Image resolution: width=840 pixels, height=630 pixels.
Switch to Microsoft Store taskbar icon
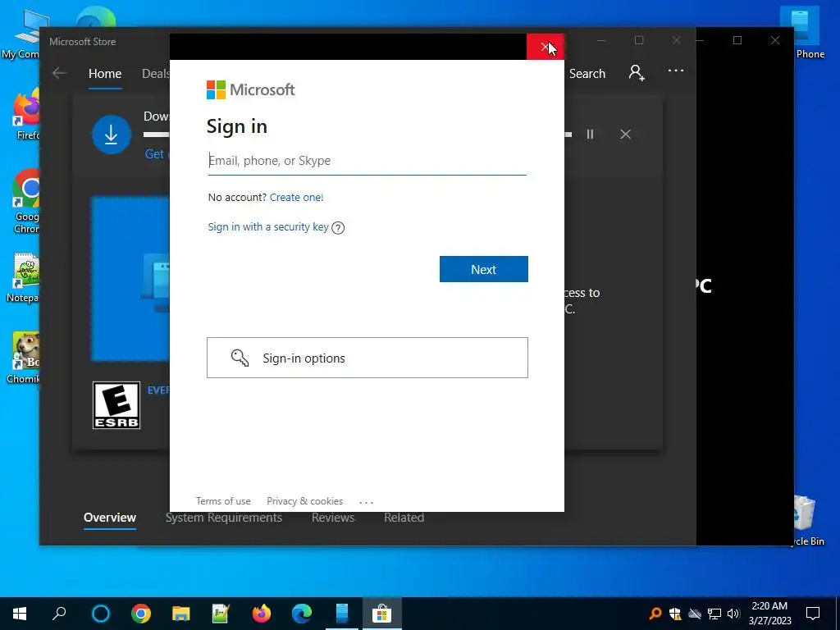pyautogui.click(x=382, y=614)
